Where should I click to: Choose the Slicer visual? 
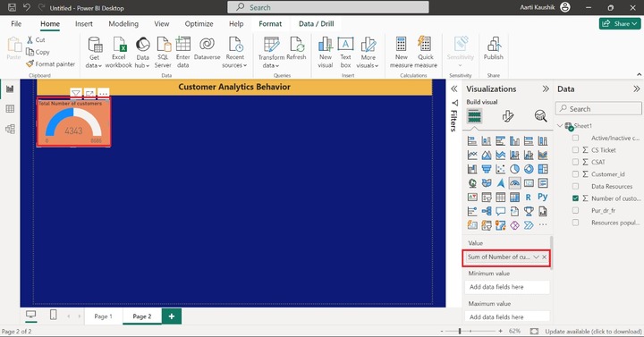click(x=487, y=198)
